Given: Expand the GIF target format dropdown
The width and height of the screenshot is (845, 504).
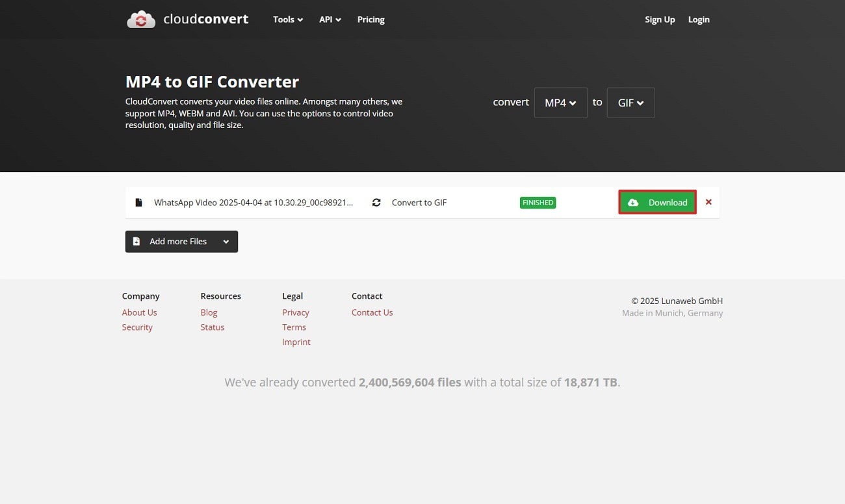Looking at the screenshot, I should tap(630, 103).
